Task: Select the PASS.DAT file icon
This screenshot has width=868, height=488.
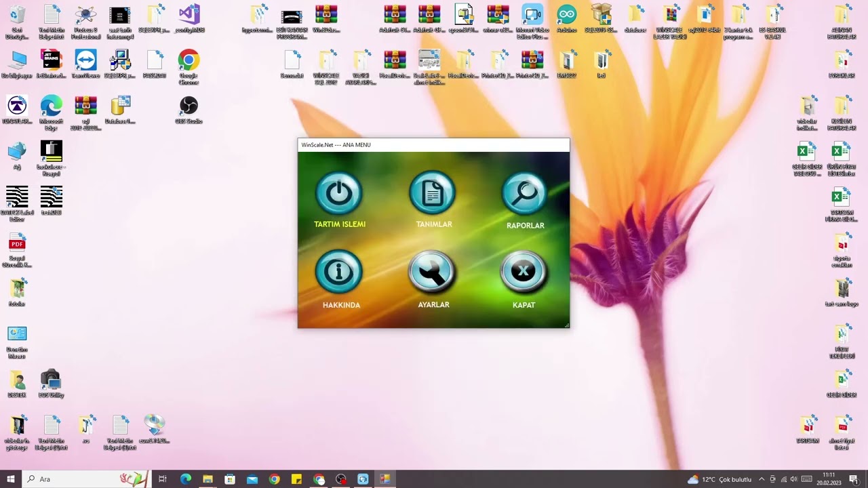Action: click(x=155, y=64)
